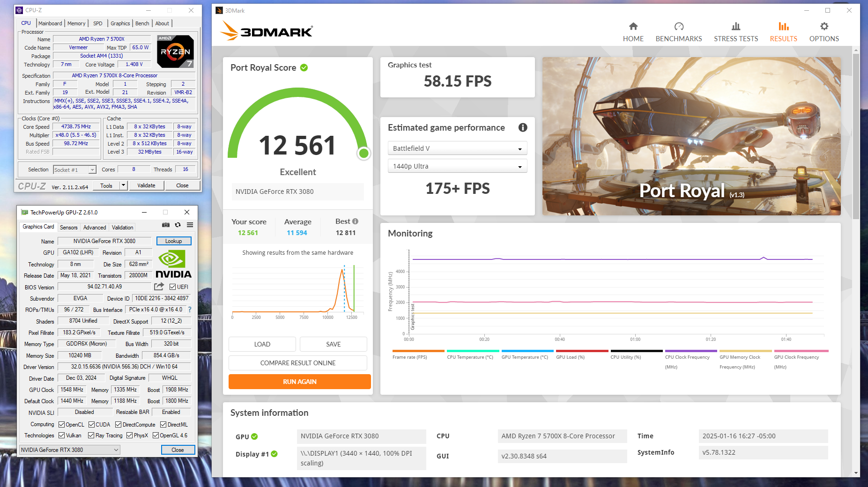Toggle the PhysX checkbox

[130, 435]
